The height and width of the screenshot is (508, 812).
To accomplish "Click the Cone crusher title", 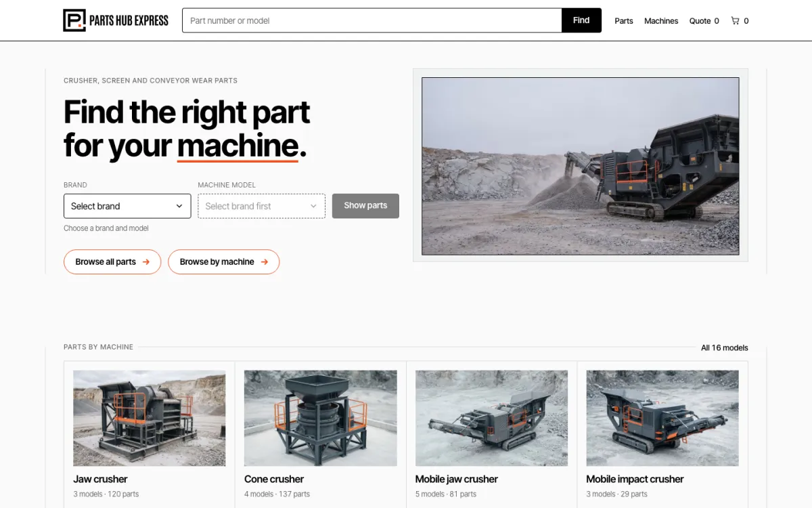I will click(274, 479).
